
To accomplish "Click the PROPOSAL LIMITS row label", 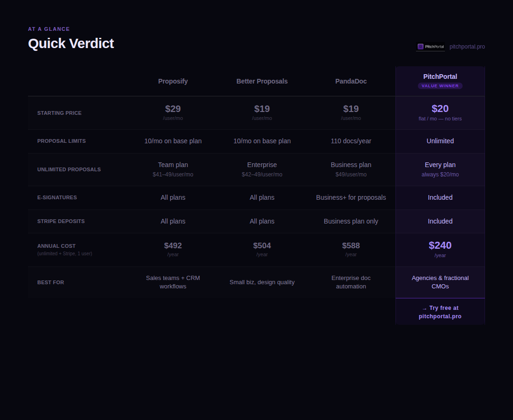I will (62, 141).
